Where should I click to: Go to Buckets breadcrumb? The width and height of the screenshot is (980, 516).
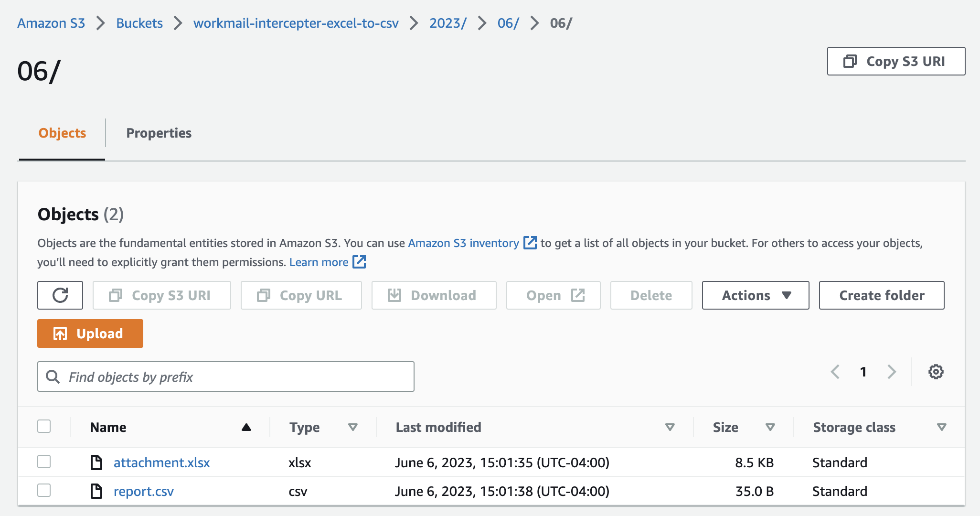coord(139,23)
